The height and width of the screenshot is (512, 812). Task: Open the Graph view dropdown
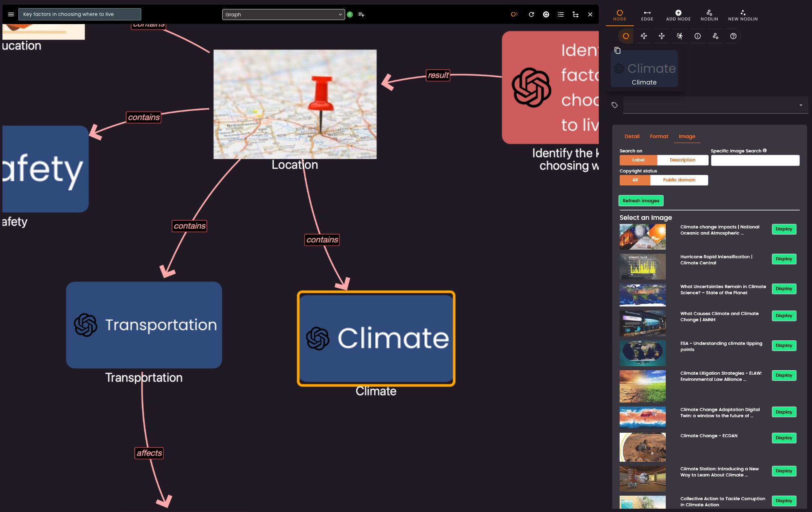coord(283,14)
